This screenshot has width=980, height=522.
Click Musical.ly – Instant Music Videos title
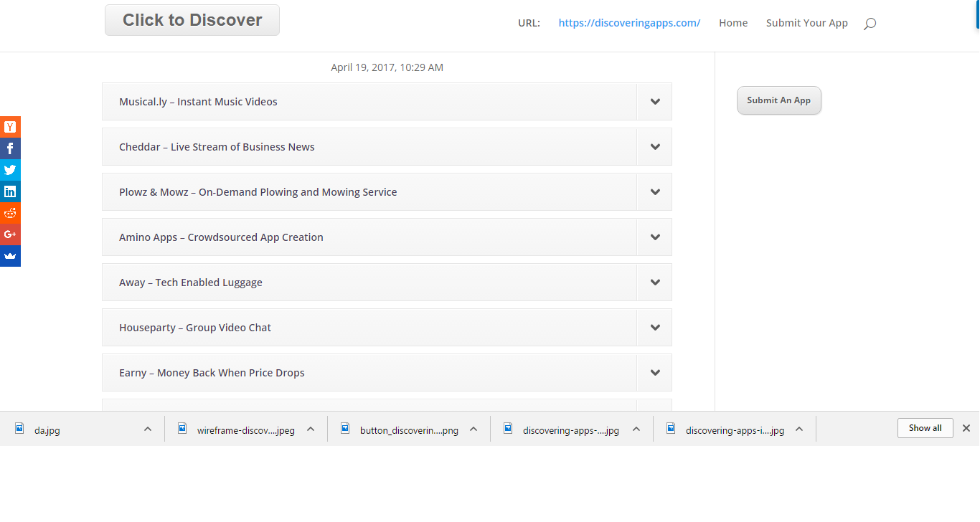pyautogui.click(x=198, y=102)
